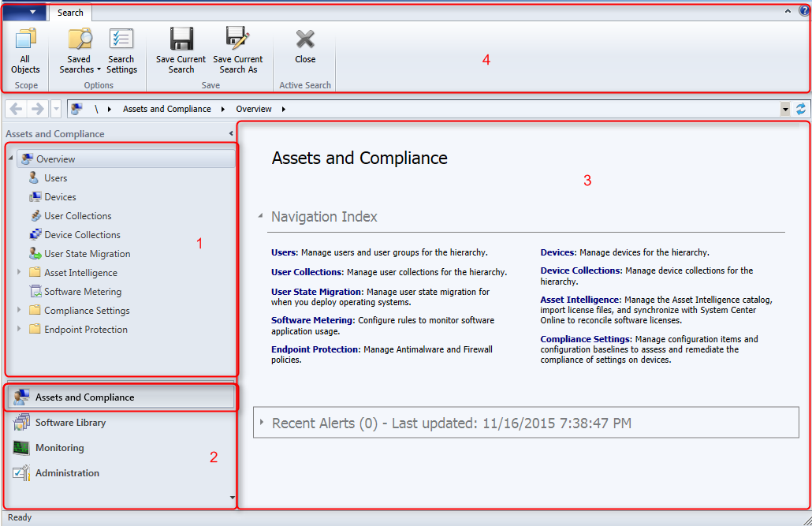Switch to Assets and Compliance workspace
This screenshot has height=526, width=812.
coord(121,397)
